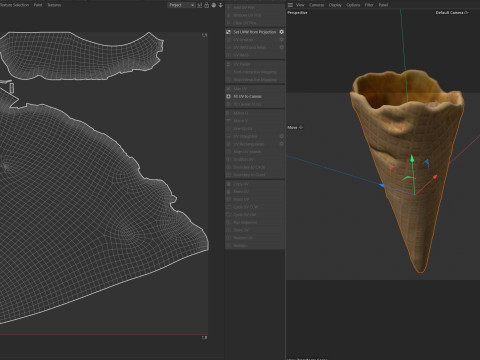Screen dimensions: 480x360
Task: Click the downward arrow icon in UV toolbar
Action: (220, 5)
